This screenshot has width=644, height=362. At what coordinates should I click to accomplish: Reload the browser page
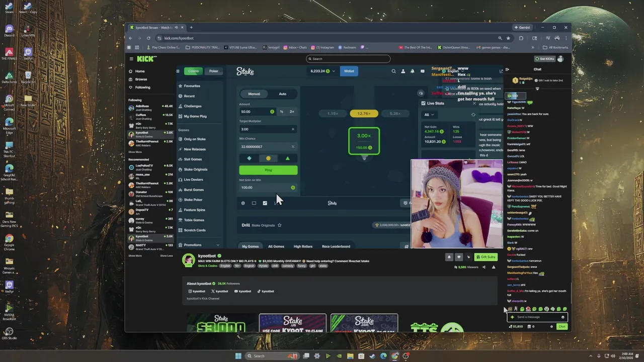click(148, 38)
